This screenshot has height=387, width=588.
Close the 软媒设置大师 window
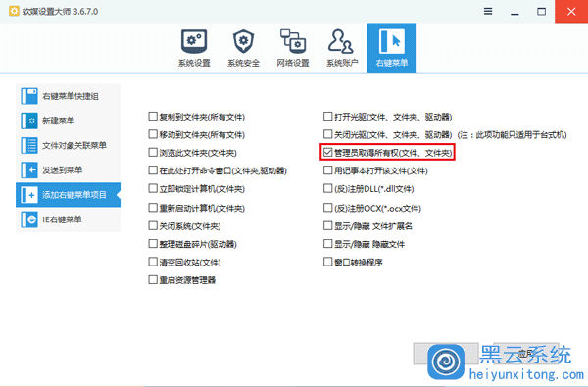571,12
